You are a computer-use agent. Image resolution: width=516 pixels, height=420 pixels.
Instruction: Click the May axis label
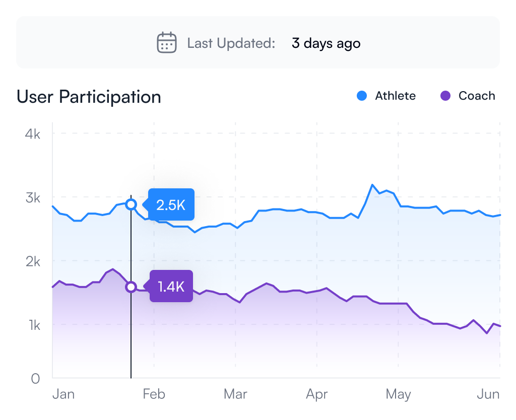coord(398,394)
